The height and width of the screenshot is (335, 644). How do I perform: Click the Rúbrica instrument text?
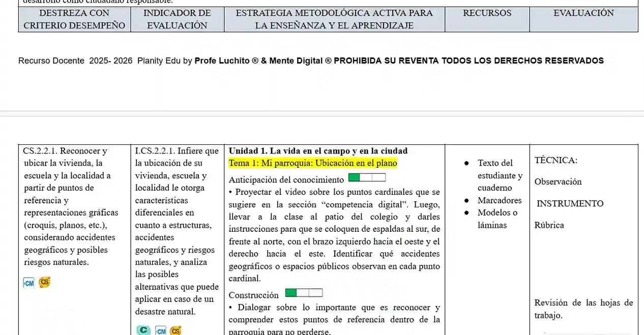[x=549, y=225]
